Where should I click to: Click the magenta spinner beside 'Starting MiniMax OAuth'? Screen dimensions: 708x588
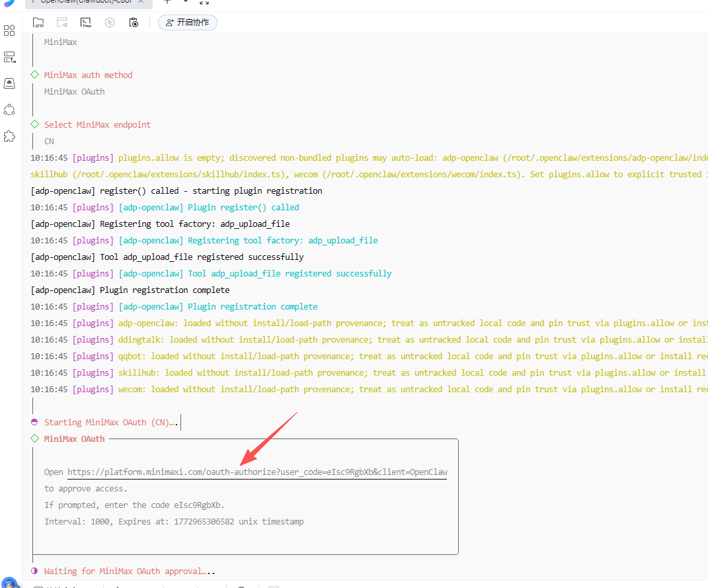point(34,422)
